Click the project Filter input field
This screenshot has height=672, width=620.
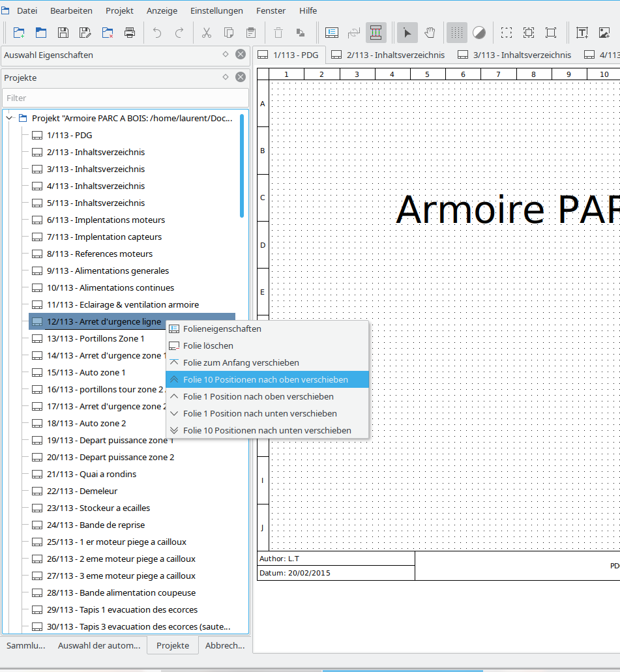pyautogui.click(x=125, y=98)
